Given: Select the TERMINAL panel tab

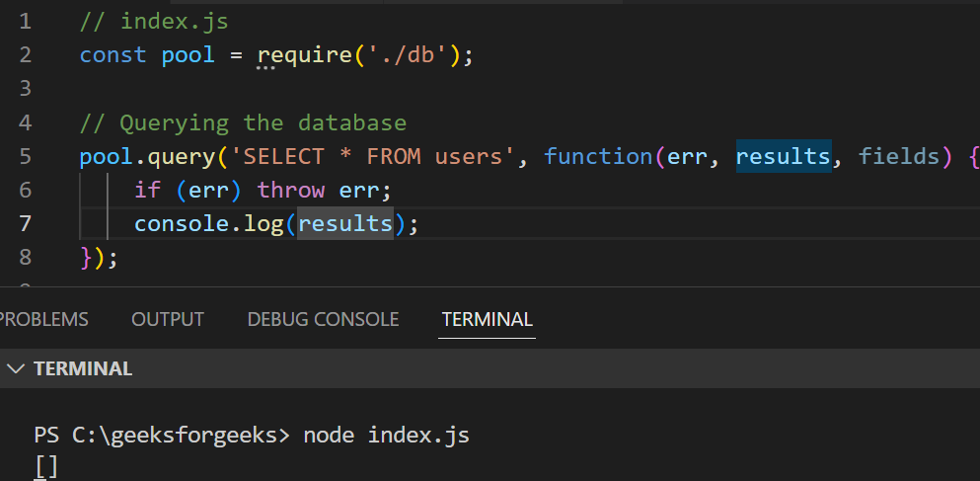Looking at the screenshot, I should point(487,319).
